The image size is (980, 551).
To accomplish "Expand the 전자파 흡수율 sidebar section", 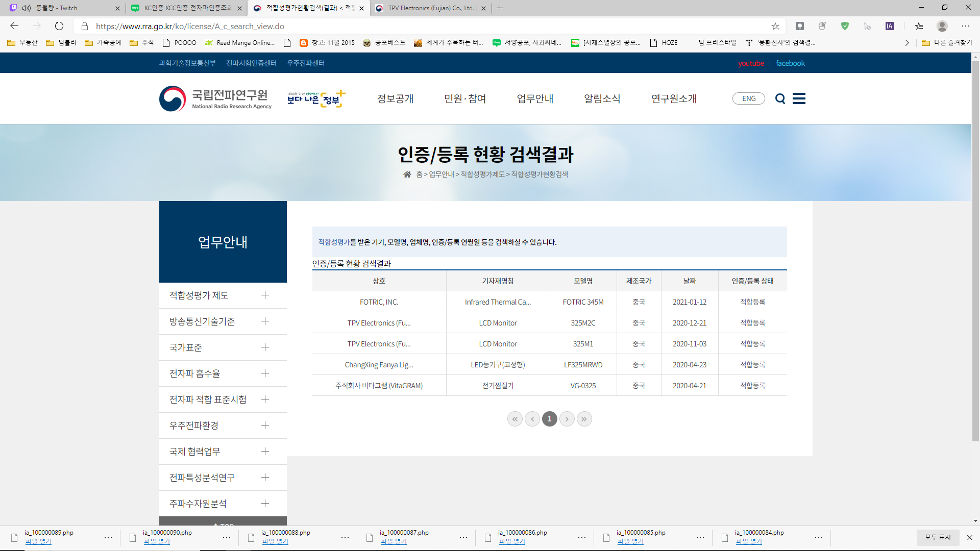I will pos(265,373).
